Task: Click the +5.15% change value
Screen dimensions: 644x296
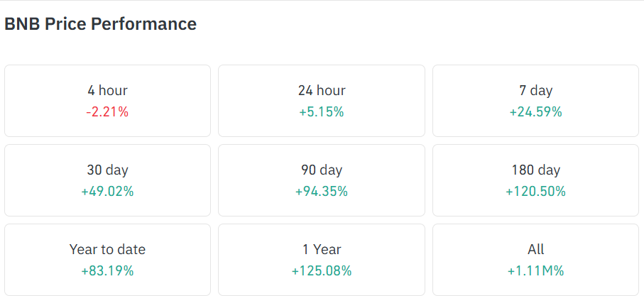Action: click(322, 112)
